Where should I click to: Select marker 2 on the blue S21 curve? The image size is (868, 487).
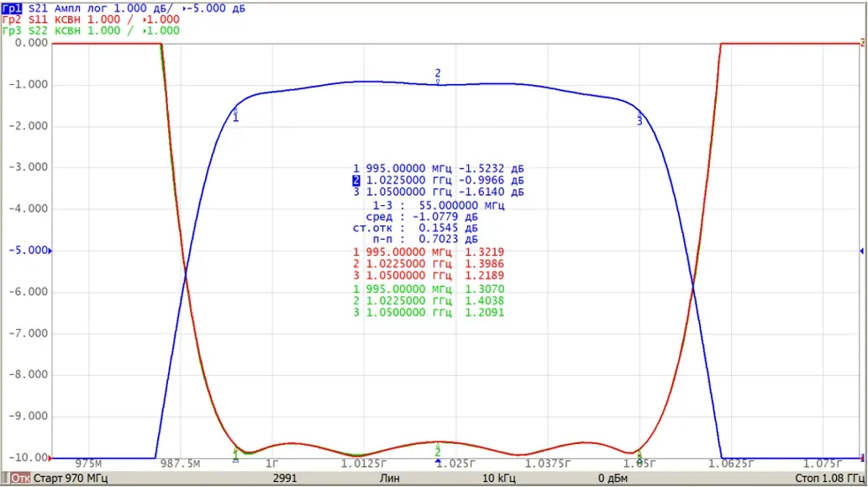click(438, 76)
